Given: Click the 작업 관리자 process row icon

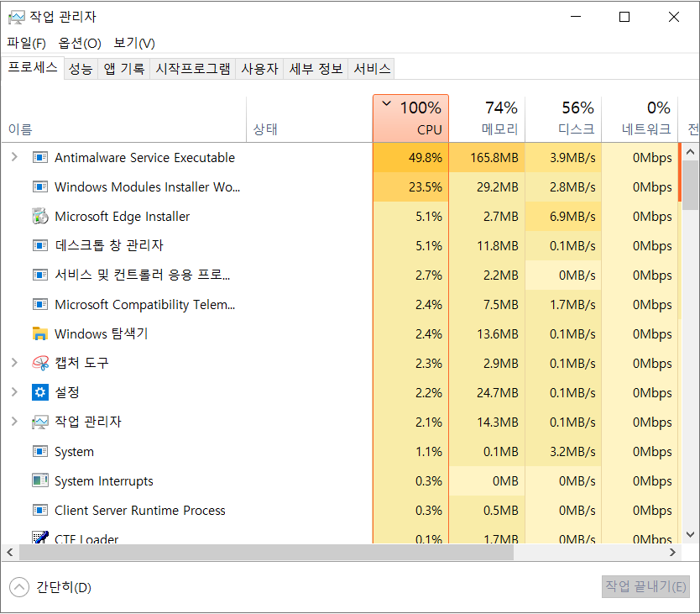Looking at the screenshot, I should point(40,422).
